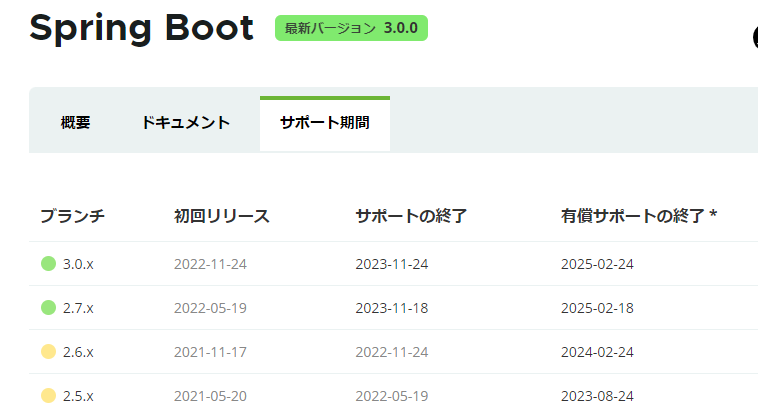Click the 初回リリース column header
The image size is (758, 405).
tap(222, 216)
